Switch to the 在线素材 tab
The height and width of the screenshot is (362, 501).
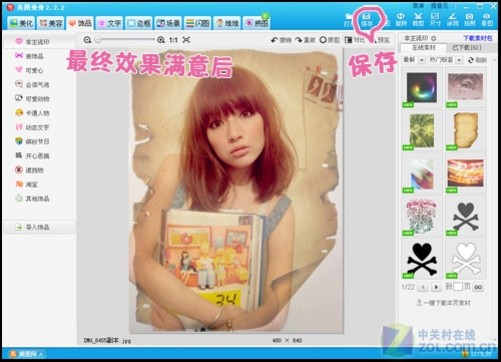(424, 48)
